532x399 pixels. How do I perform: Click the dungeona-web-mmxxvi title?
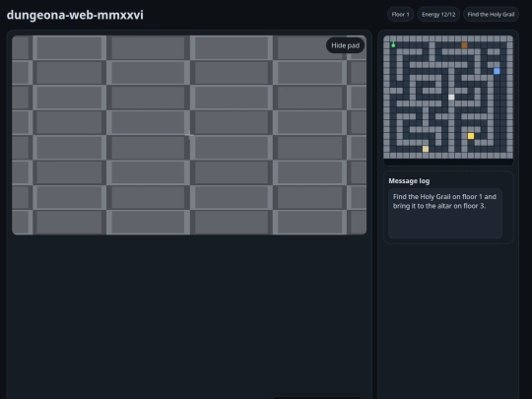pyautogui.click(x=75, y=15)
